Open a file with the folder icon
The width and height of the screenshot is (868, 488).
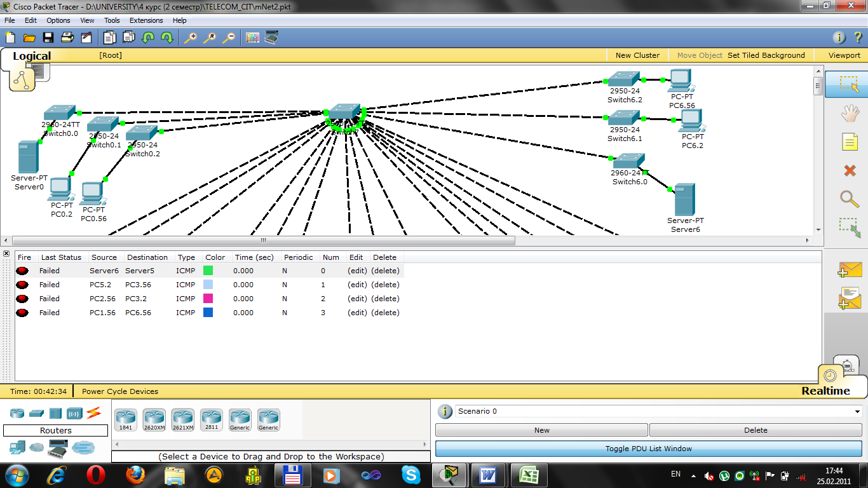[x=29, y=37]
